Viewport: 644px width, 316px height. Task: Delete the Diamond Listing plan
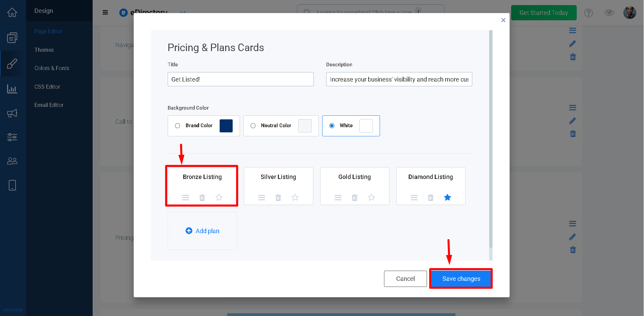pyautogui.click(x=431, y=198)
